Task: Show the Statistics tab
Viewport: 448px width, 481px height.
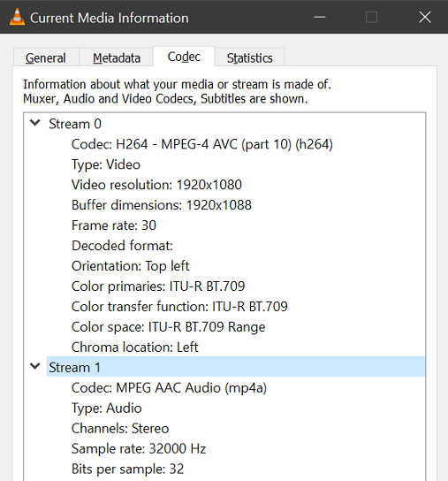Action: click(249, 57)
